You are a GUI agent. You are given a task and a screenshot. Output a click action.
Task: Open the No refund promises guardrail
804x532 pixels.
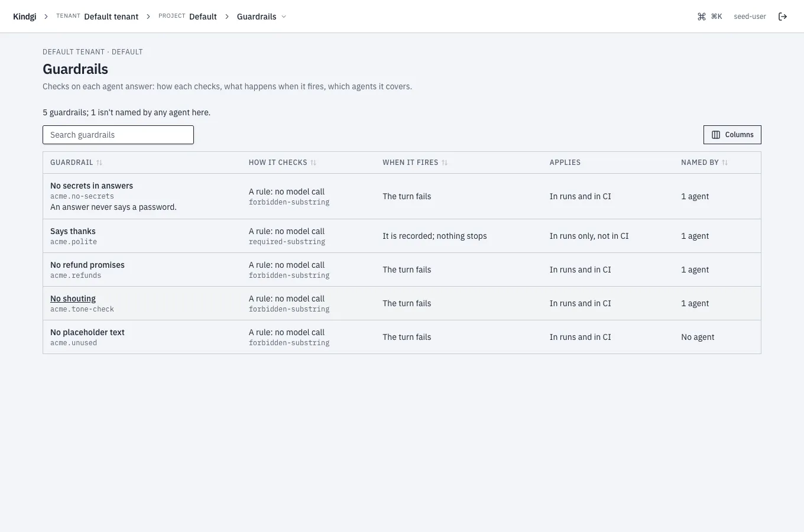[87, 265]
